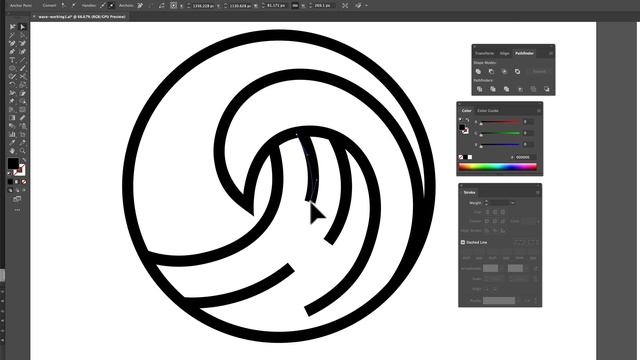
Task: Open the Stroke panel options menu
Action: 538,192
